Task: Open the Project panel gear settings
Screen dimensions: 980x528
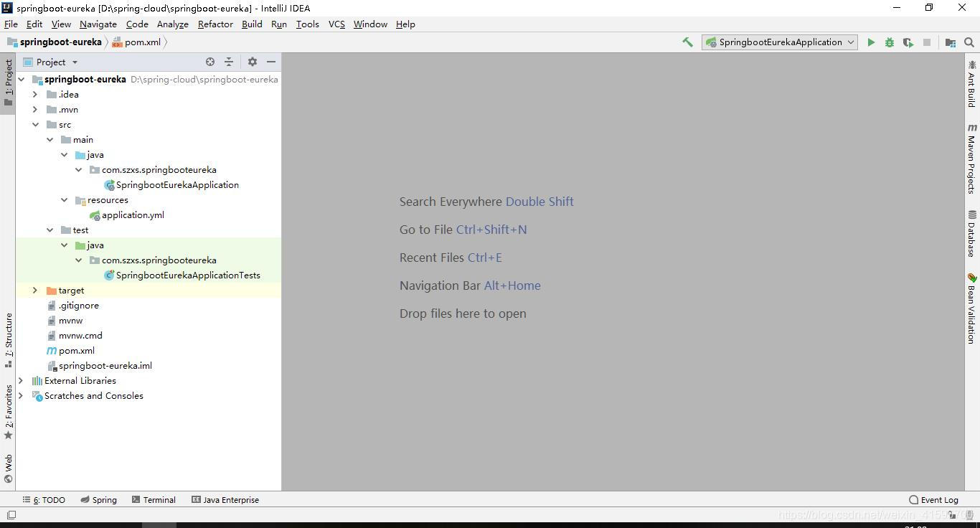Action: pyautogui.click(x=253, y=62)
